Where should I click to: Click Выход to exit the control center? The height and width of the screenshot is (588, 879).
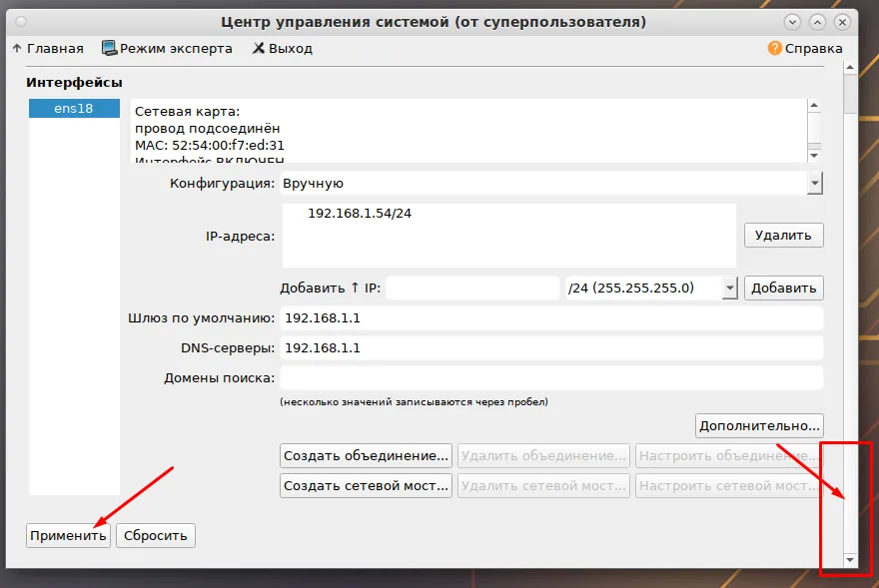pos(282,49)
